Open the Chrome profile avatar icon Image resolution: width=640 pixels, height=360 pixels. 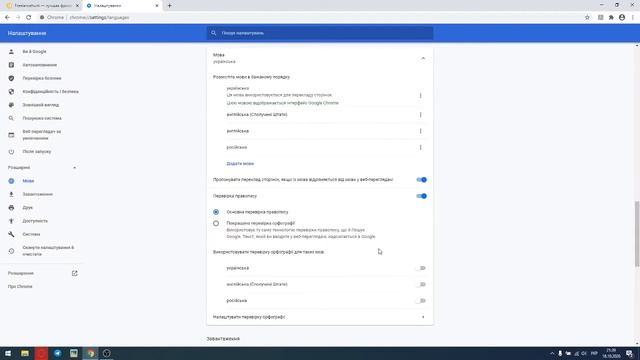622,18
